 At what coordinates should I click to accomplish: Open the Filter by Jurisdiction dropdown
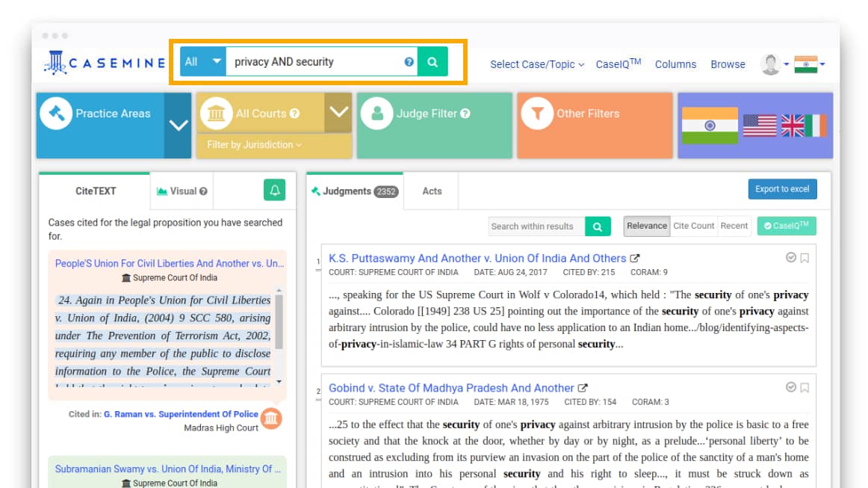[x=254, y=145]
